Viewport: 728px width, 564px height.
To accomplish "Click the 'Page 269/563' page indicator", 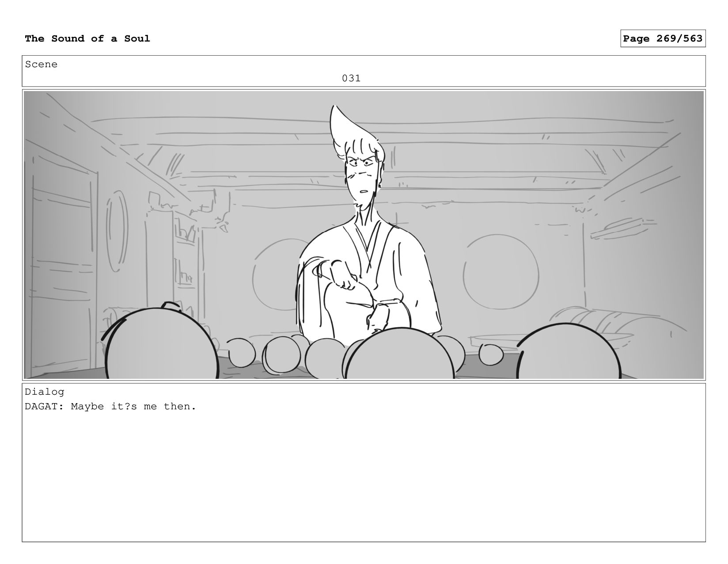I will point(663,38).
